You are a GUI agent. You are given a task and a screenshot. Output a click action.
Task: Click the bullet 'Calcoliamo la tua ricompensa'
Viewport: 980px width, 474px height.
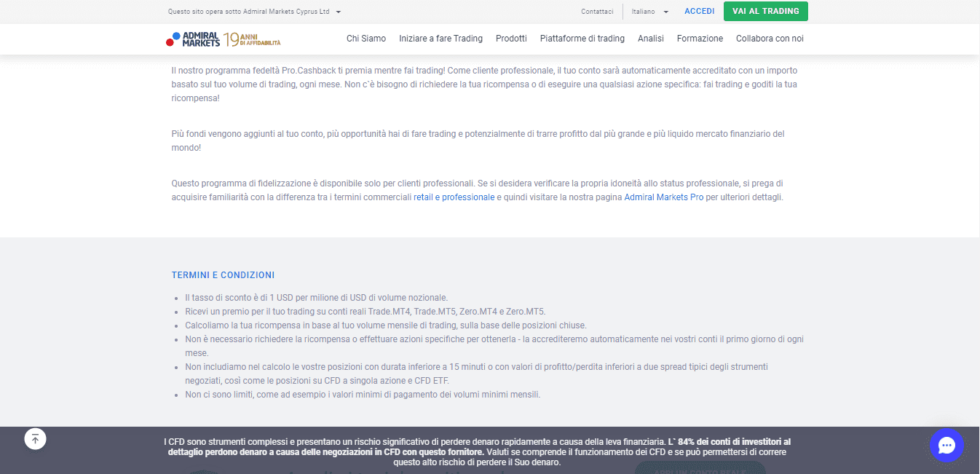point(385,325)
